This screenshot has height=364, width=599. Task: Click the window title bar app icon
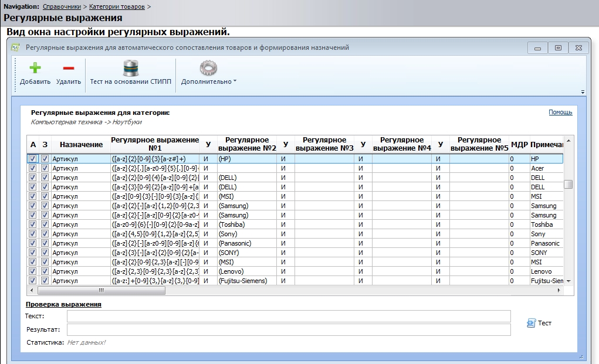point(15,47)
